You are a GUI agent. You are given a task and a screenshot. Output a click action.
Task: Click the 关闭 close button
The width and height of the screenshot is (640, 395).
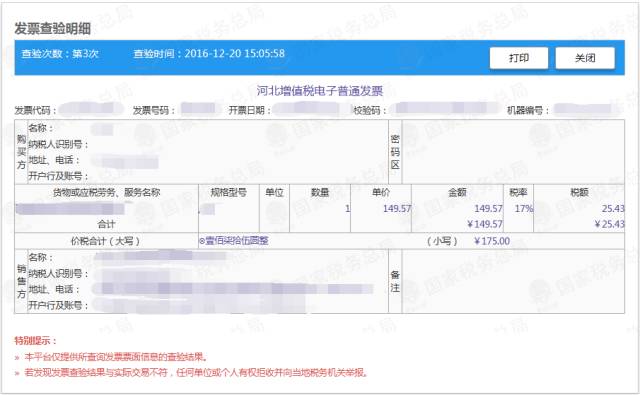(x=585, y=58)
